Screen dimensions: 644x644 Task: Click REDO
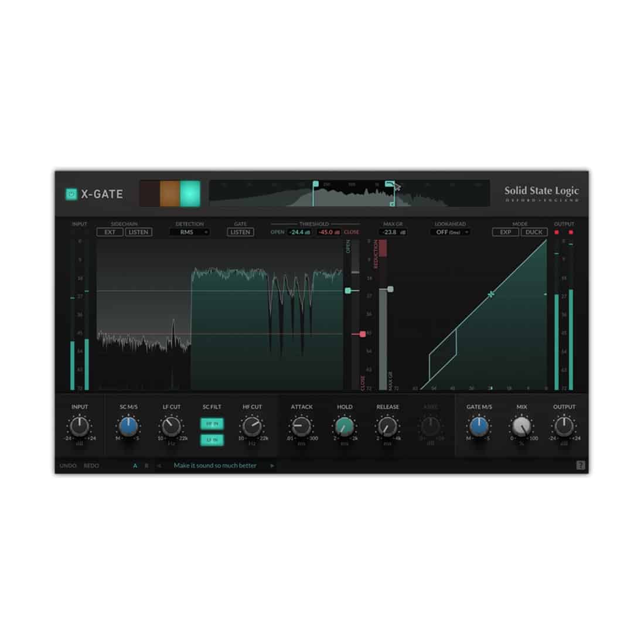tap(91, 466)
